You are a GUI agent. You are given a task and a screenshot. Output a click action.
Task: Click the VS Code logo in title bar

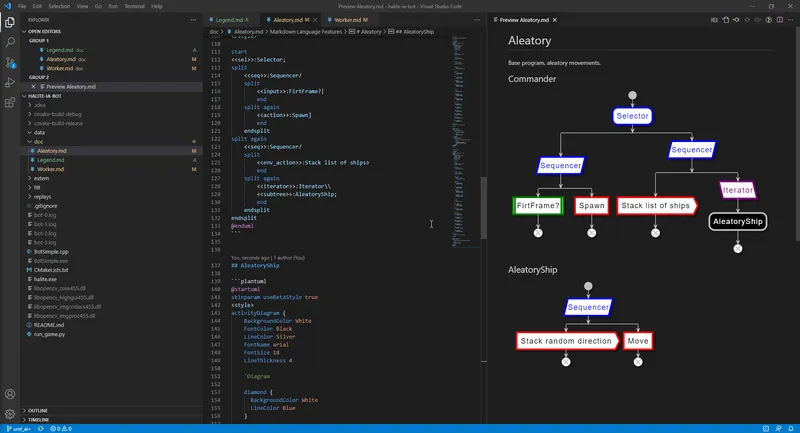pyautogui.click(x=7, y=6)
